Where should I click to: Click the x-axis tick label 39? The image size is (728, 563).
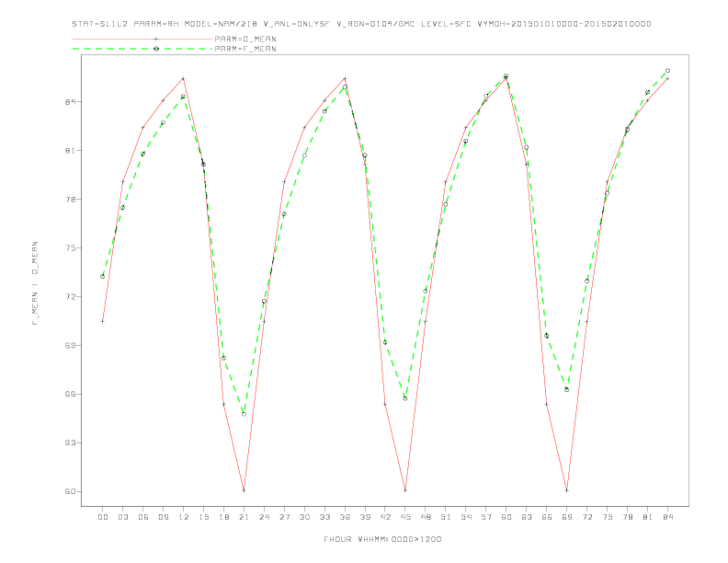click(365, 517)
